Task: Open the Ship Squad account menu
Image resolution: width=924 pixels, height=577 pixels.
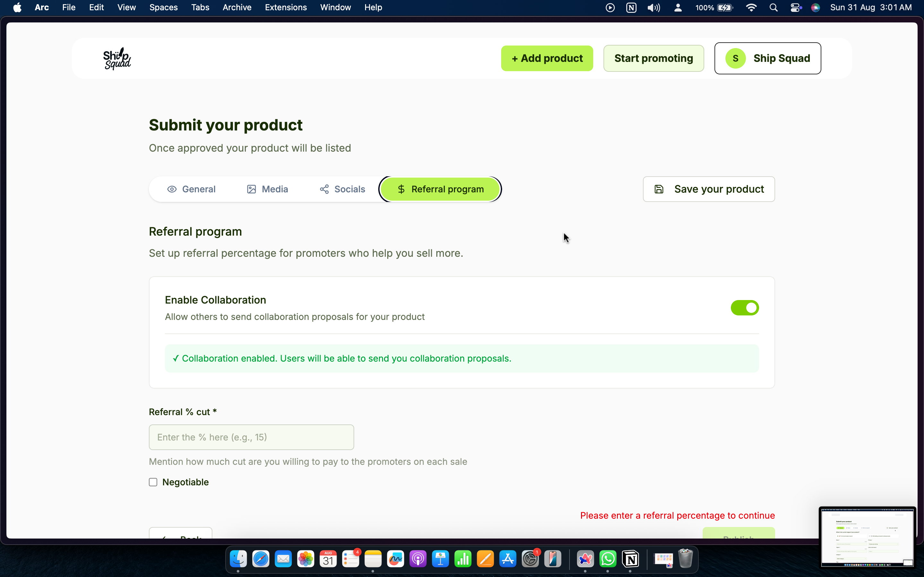Action: [x=767, y=58]
